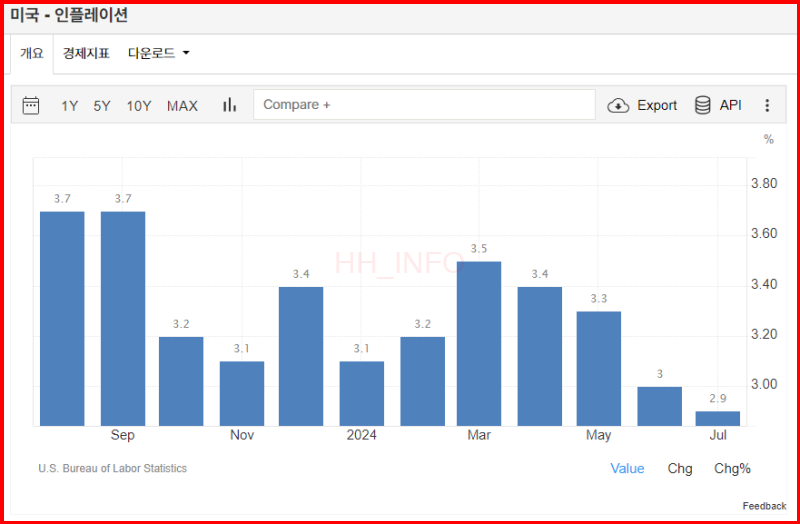800x524 pixels.
Task: Open the Feedback link
Action: click(x=764, y=506)
